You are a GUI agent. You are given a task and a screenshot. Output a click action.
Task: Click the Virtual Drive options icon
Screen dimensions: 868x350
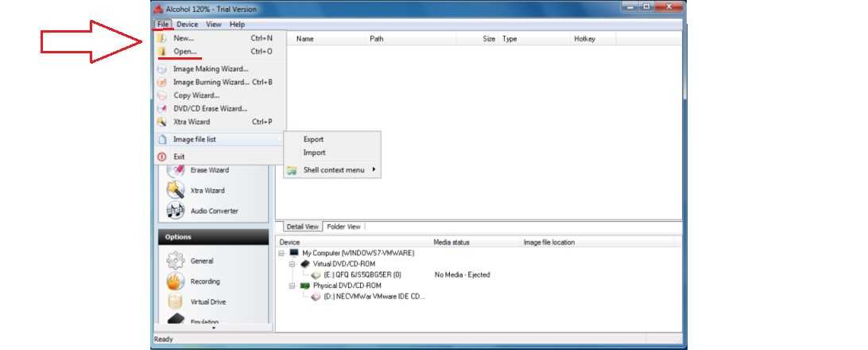coord(176,301)
